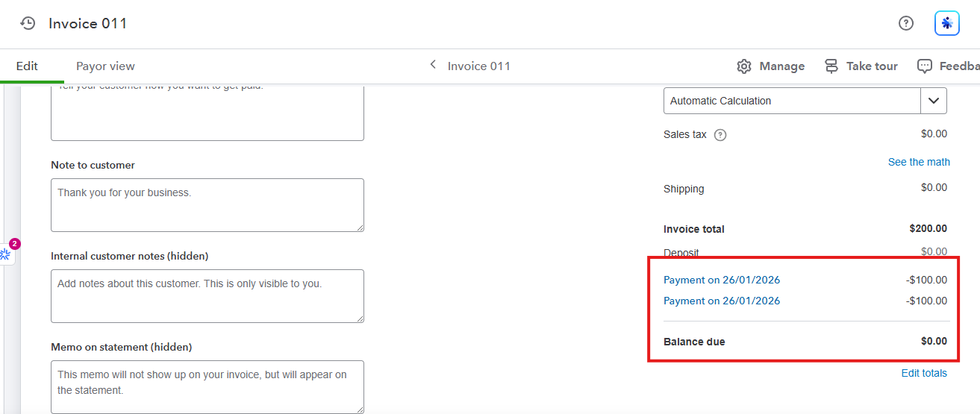Open the side assistant snowflake badge icon
This screenshot has width=980, height=414.
point(6,254)
